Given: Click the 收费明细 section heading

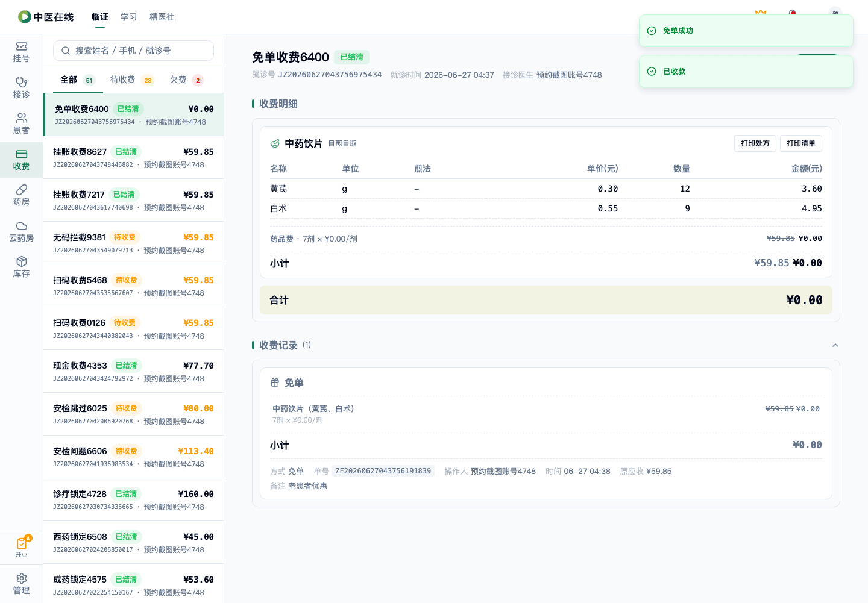Looking at the screenshot, I should (x=278, y=104).
